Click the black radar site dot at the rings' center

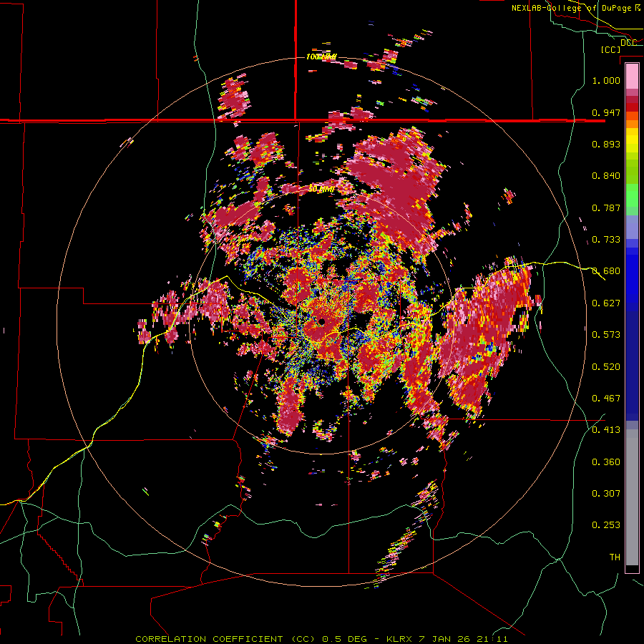(x=321, y=321)
